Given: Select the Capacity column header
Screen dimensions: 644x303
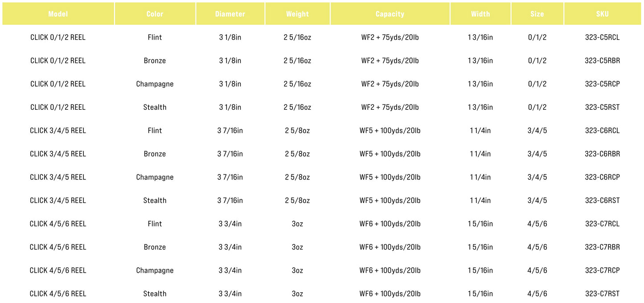Looking at the screenshot, I should (x=390, y=14).
